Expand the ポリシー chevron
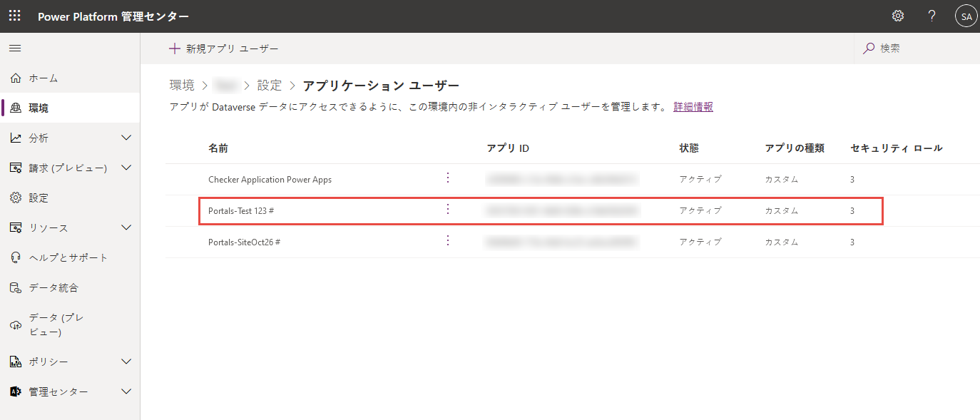 click(126, 362)
